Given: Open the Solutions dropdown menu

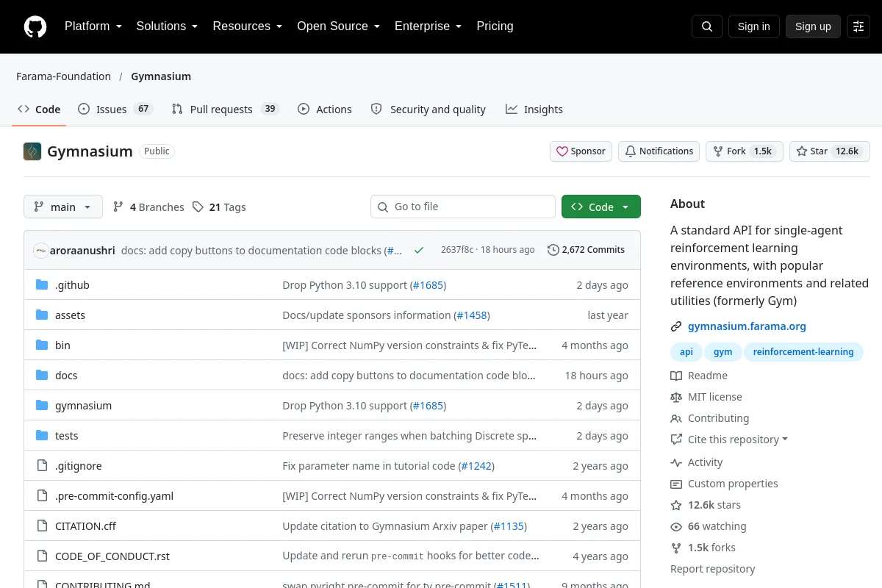Looking at the screenshot, I should [167, 26].
